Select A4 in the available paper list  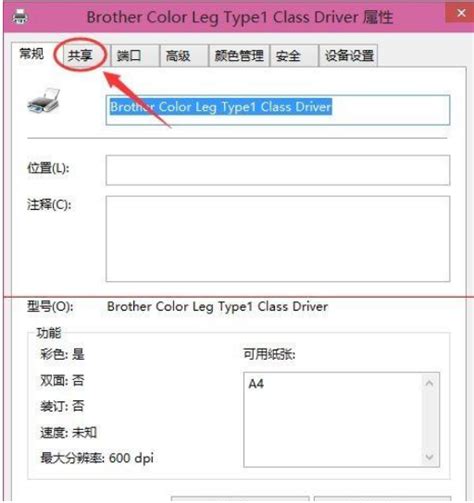256,384
